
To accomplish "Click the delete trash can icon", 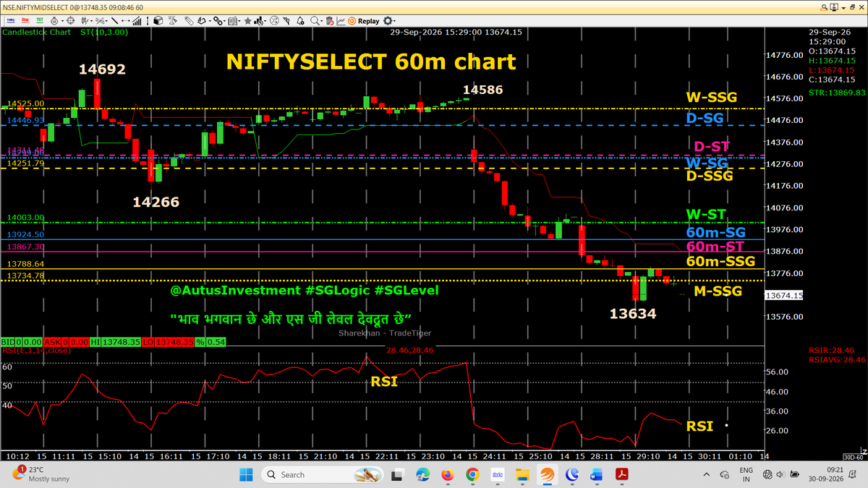I will point(330,21).
